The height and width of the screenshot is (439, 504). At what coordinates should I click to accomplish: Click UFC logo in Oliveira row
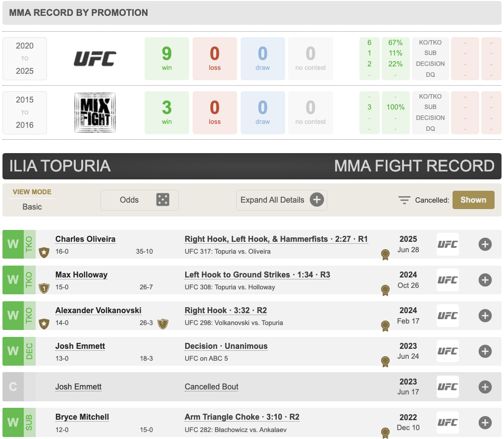[448, 244]
